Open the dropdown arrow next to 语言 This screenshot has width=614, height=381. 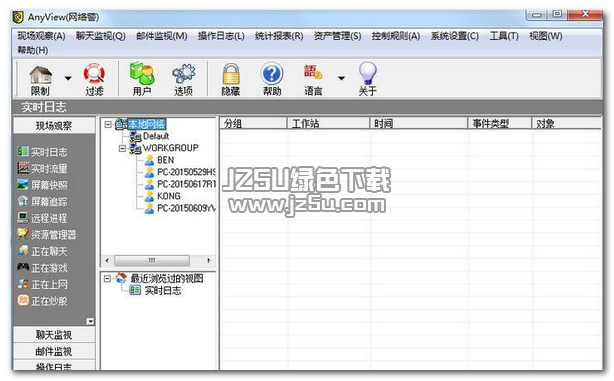pyautogui.click(x=341, y=78)
